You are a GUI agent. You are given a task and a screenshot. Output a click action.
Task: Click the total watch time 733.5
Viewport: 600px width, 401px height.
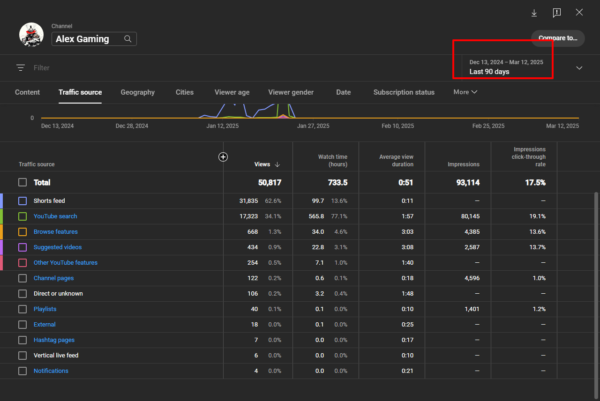point(338,183)
